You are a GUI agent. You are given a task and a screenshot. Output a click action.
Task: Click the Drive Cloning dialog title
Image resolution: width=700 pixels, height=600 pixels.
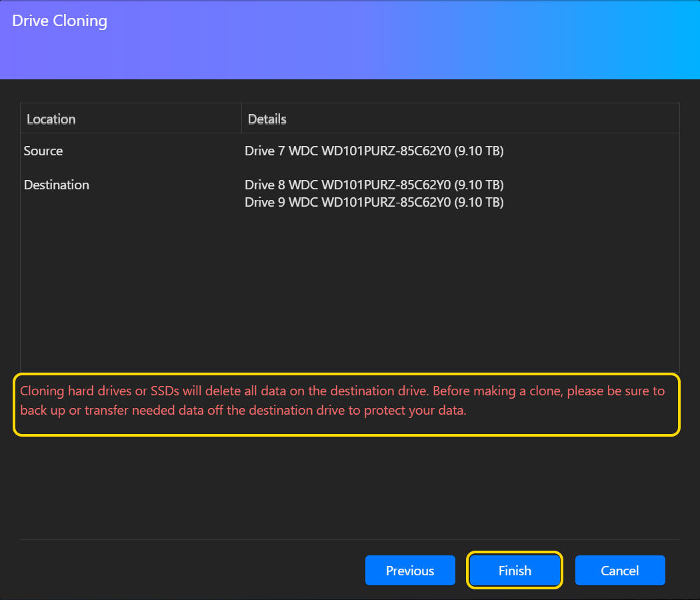coord(60,21)
